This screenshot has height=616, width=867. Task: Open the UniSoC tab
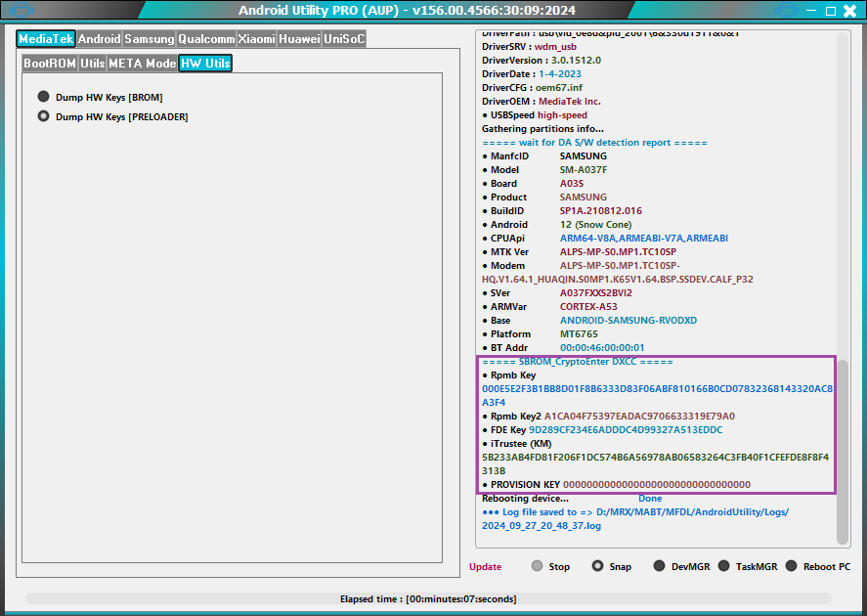coord(344,39)
